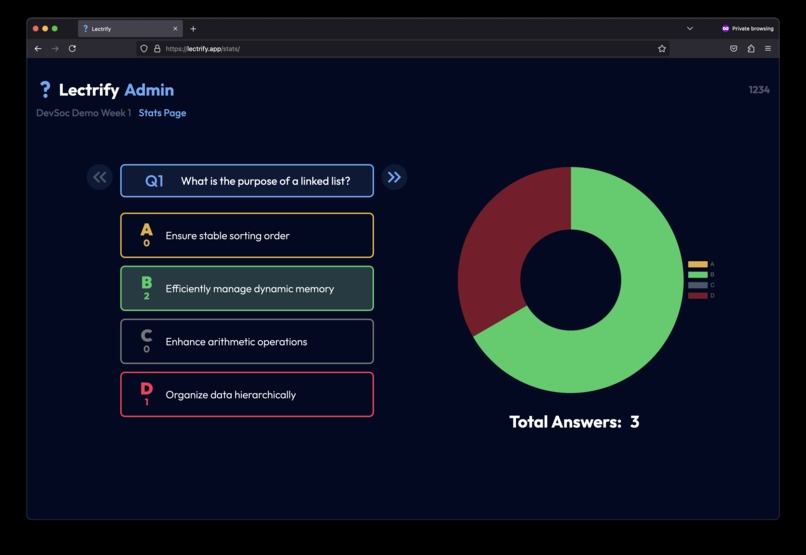
Task: Select answer C Enhance arithmetic operations
Action: tap(247, 341)
